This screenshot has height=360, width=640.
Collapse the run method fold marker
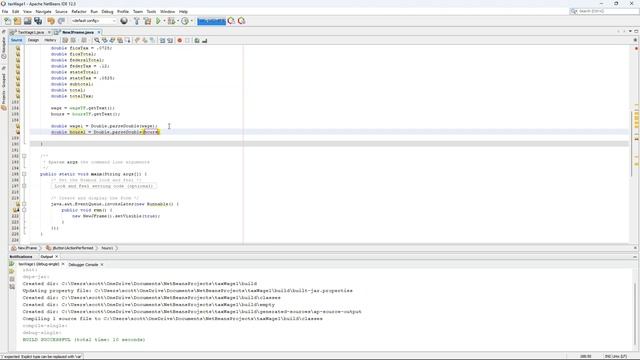[24, 210]
